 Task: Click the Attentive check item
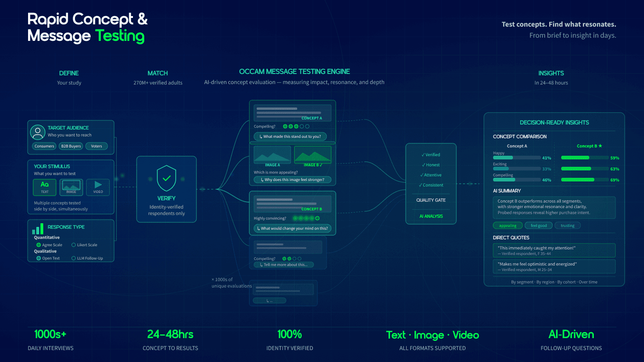coord(431,175)
